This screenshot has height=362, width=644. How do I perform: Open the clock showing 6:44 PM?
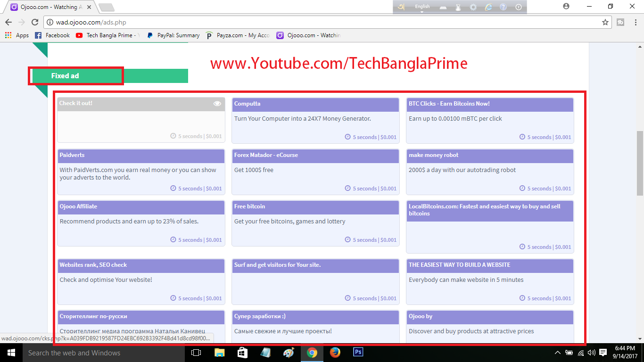[626, 353]
